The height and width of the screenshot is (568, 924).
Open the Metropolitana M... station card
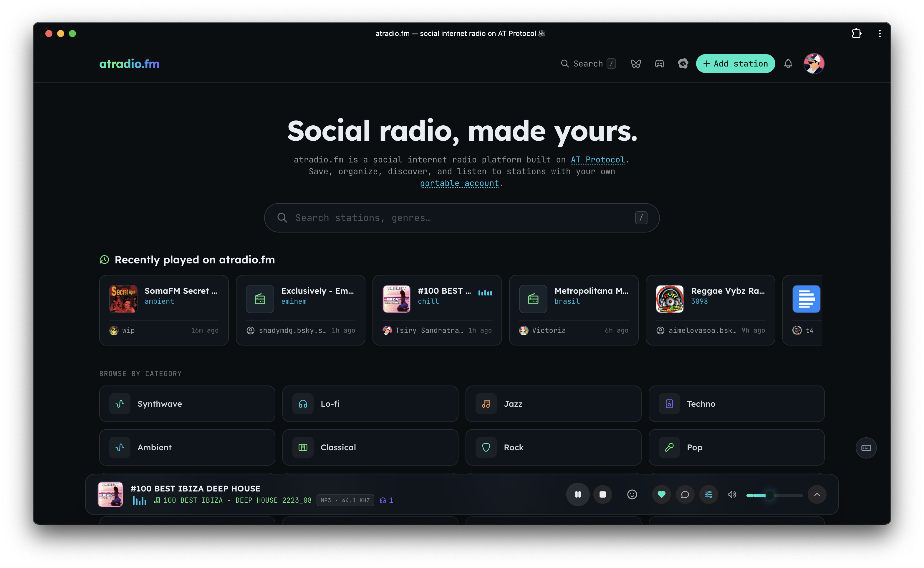pos(574,310)
